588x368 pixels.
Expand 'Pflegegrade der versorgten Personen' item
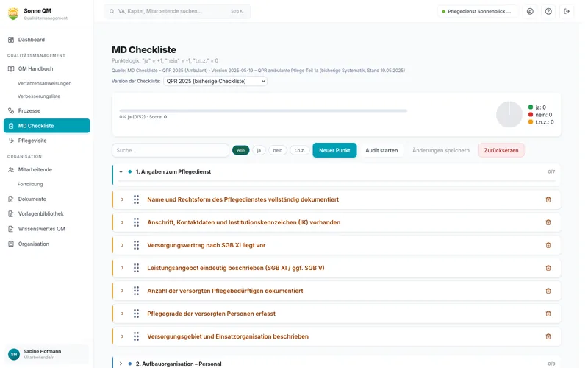pos(122,314)
